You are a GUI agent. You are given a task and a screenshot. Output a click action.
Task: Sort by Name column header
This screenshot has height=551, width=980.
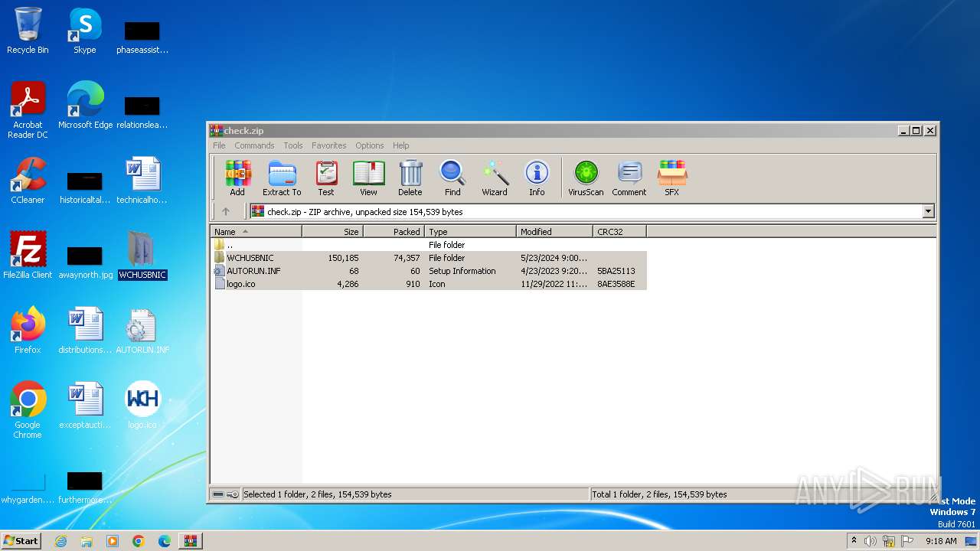point(256,231)
